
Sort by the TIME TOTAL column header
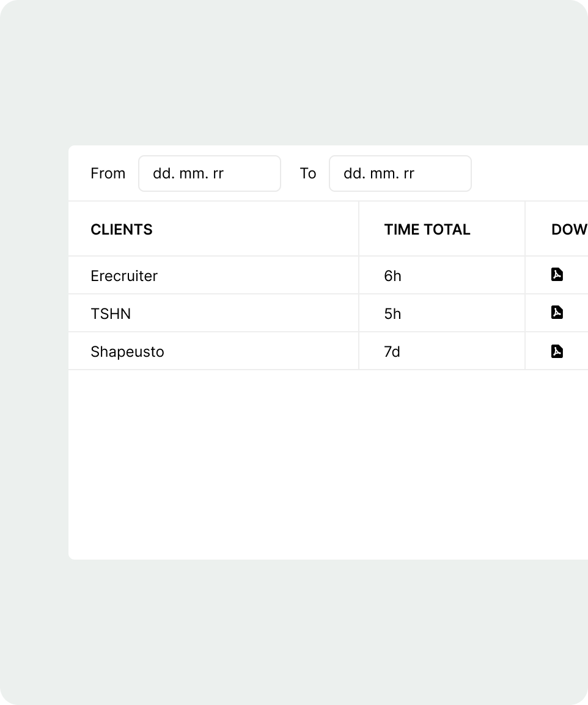427,230
